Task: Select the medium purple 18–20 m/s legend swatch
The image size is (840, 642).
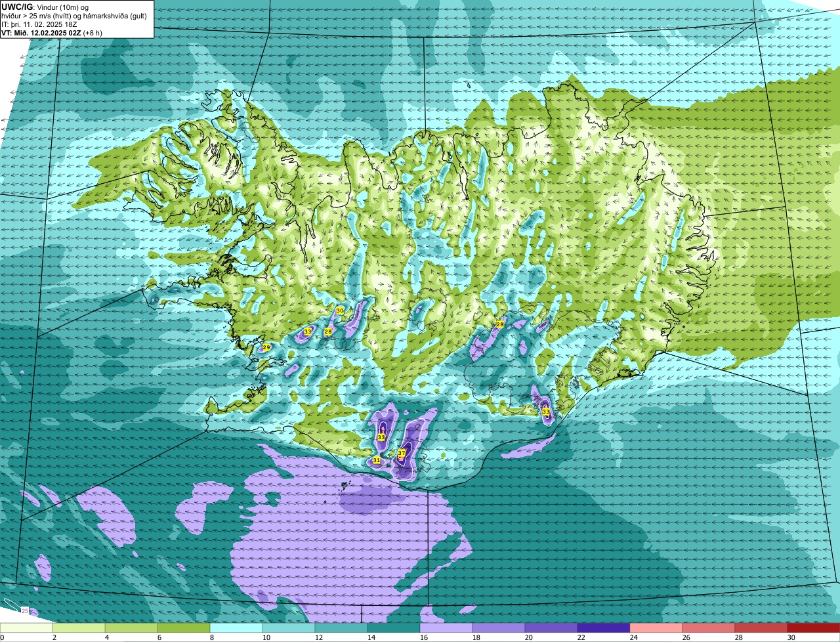Action: (499, 628)
